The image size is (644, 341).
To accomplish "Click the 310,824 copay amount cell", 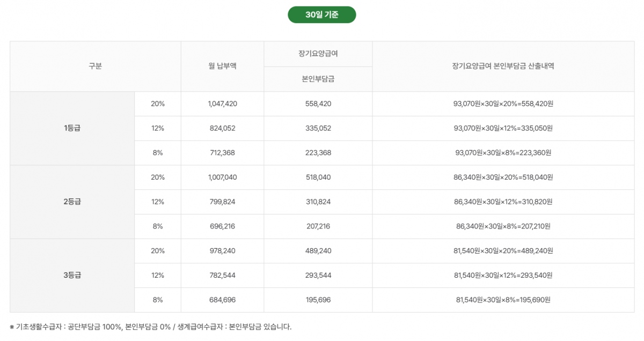I will point(318,202).
